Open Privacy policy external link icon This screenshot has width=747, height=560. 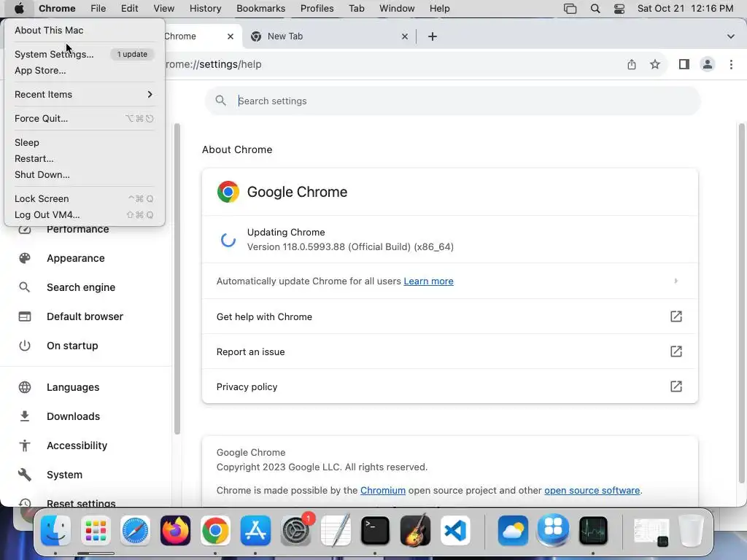(x=676, y=386)
